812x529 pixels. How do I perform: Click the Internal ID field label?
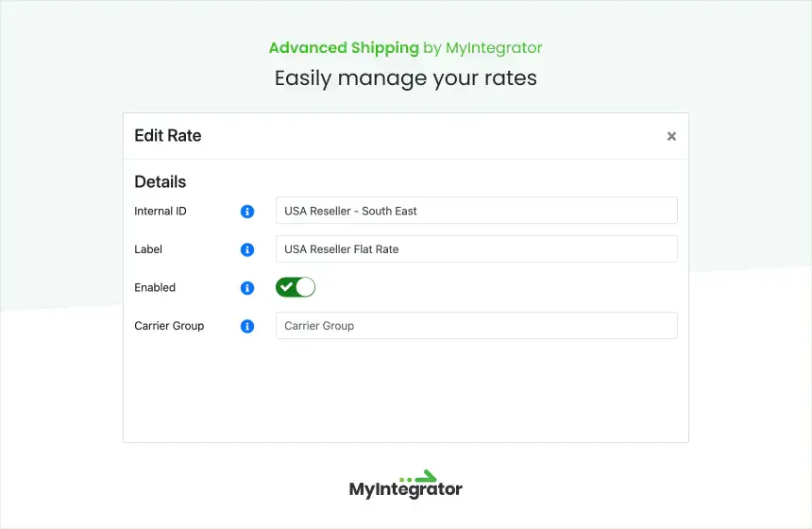[160, 211]
